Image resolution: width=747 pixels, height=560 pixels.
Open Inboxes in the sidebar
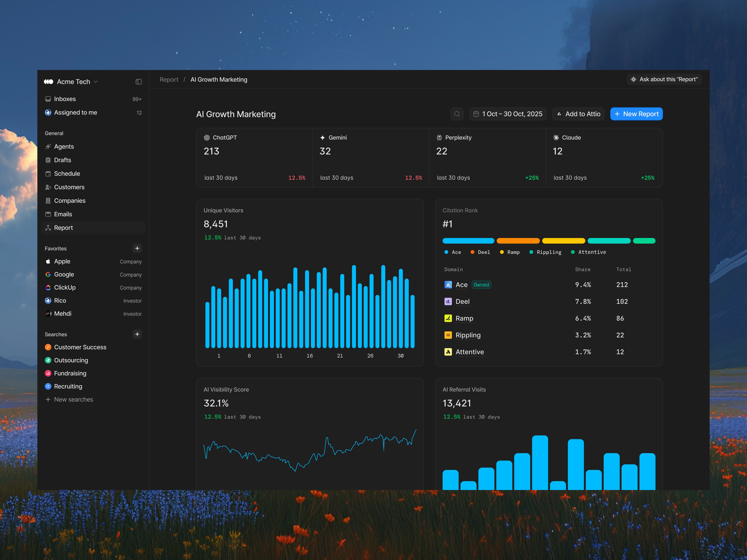coord(93,99)
